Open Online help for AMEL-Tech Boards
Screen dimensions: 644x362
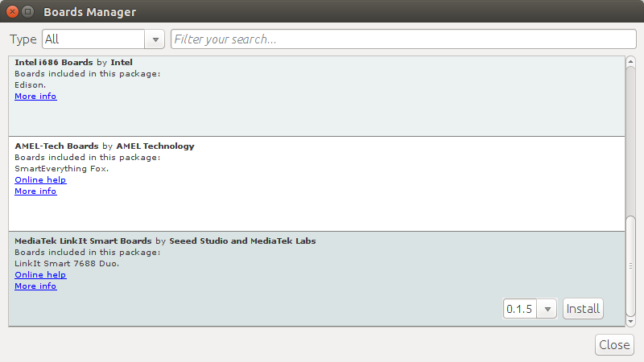pyautogui.click(x=40, y=179)
